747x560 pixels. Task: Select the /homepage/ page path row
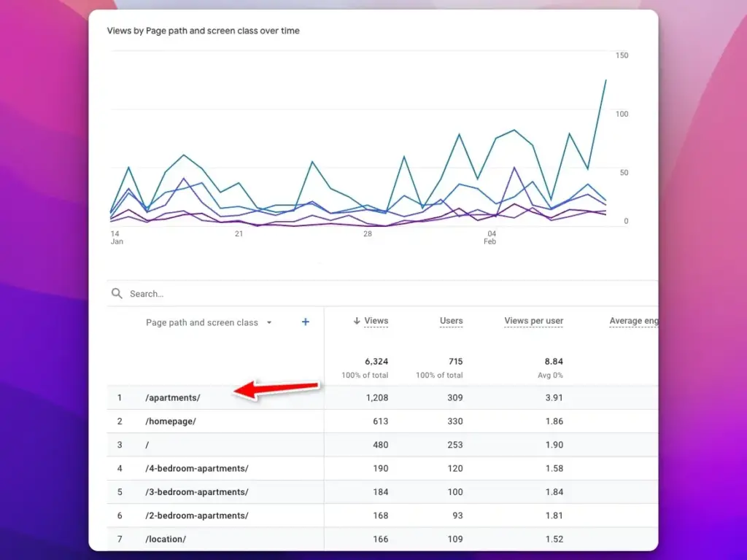pyautogui.click(x=171, y=421)
